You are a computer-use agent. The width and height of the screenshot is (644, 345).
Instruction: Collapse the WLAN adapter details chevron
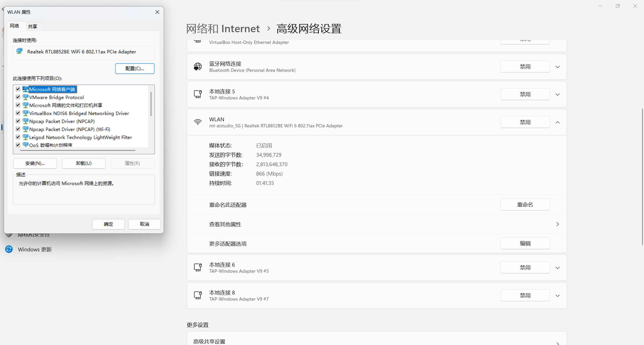(557, 122)
